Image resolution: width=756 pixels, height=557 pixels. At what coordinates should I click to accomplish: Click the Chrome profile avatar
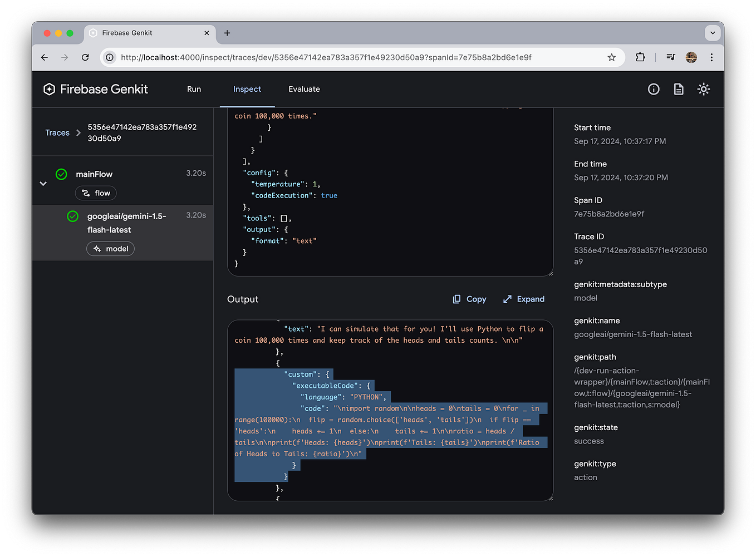691,57
